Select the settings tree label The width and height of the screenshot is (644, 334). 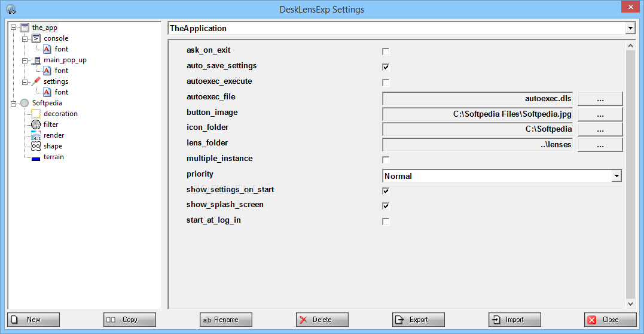56,81
